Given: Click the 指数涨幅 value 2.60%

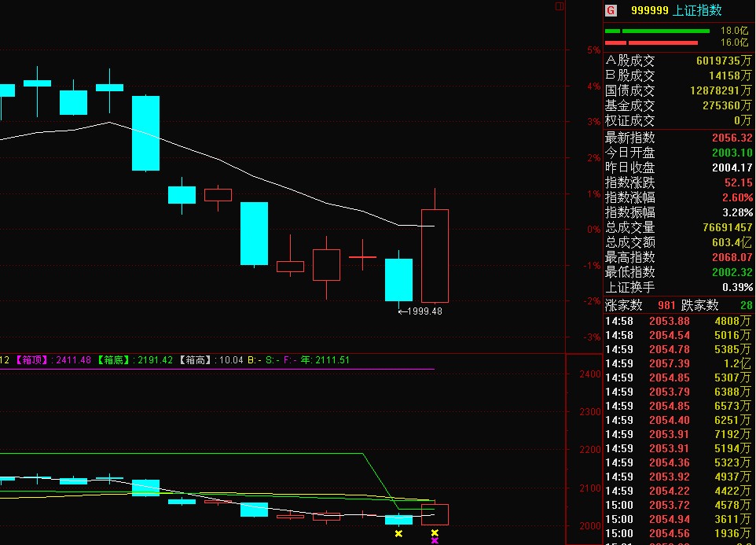Looking at the screenshot, I should (736, 197).
